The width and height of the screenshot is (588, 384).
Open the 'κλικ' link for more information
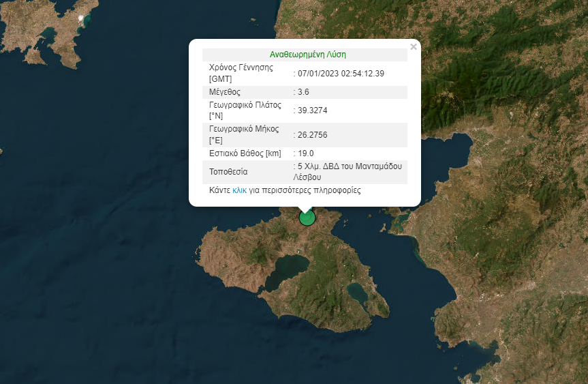click(239, 191)
